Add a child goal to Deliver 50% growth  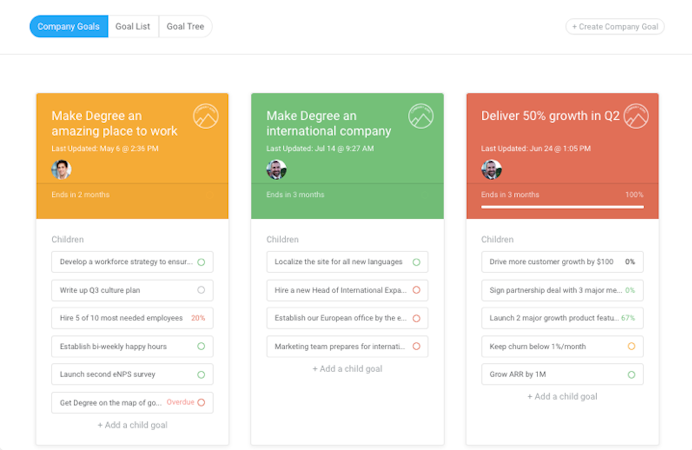tap(562, 397)
